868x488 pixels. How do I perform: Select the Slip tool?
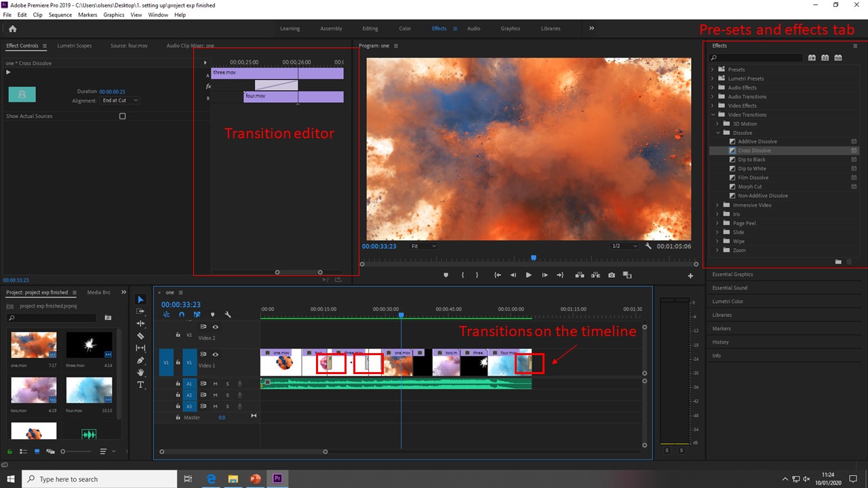[140, 348]
